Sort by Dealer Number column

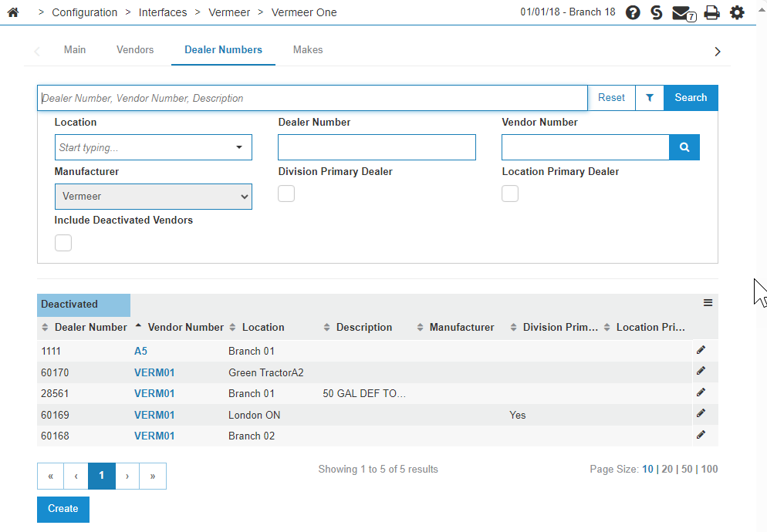click(90, 327)
